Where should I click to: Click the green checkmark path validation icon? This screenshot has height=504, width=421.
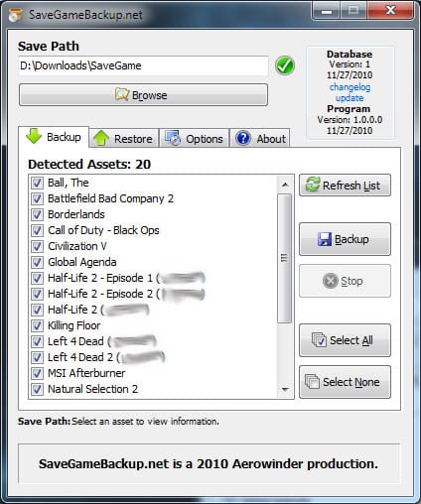pyautogui.click(x=285, y=65)
